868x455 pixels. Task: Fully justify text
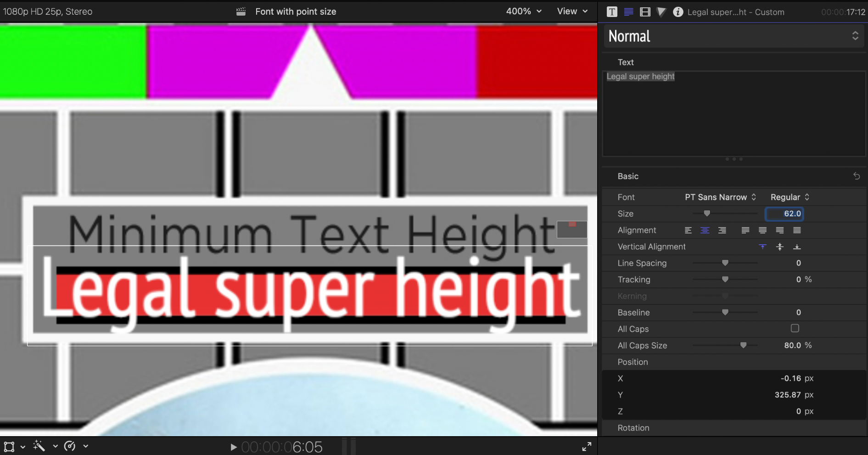pos(797,230)
